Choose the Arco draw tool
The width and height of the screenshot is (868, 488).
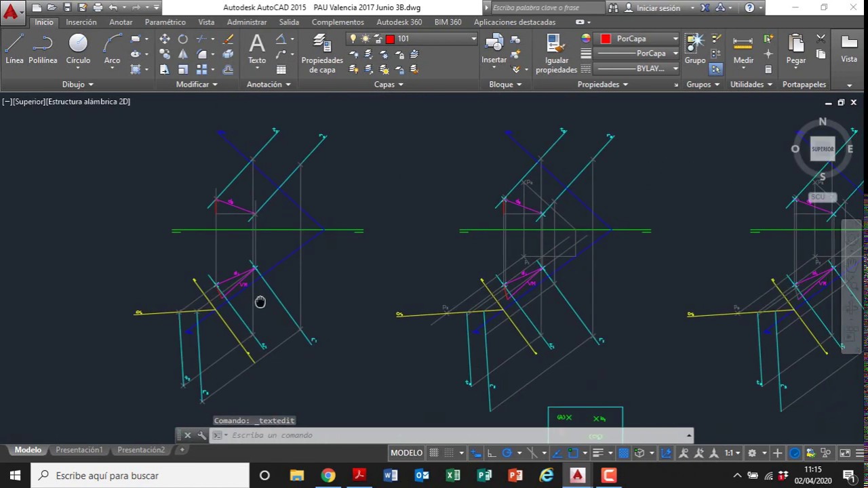112,49
